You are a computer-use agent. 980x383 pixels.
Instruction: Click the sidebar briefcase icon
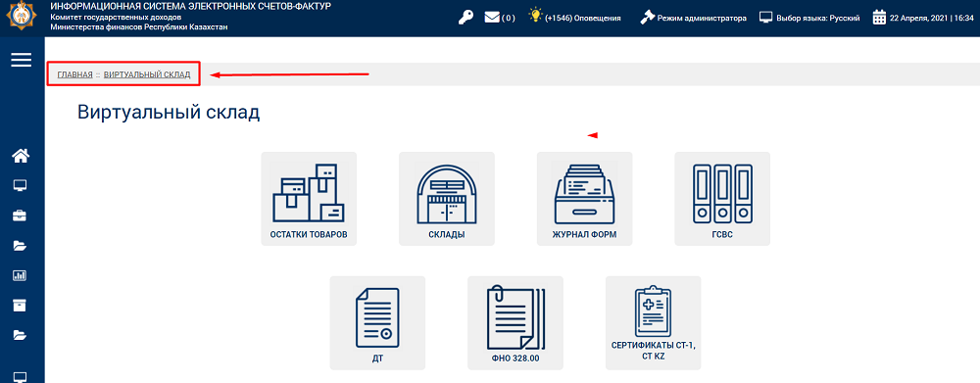pos(20,216)
